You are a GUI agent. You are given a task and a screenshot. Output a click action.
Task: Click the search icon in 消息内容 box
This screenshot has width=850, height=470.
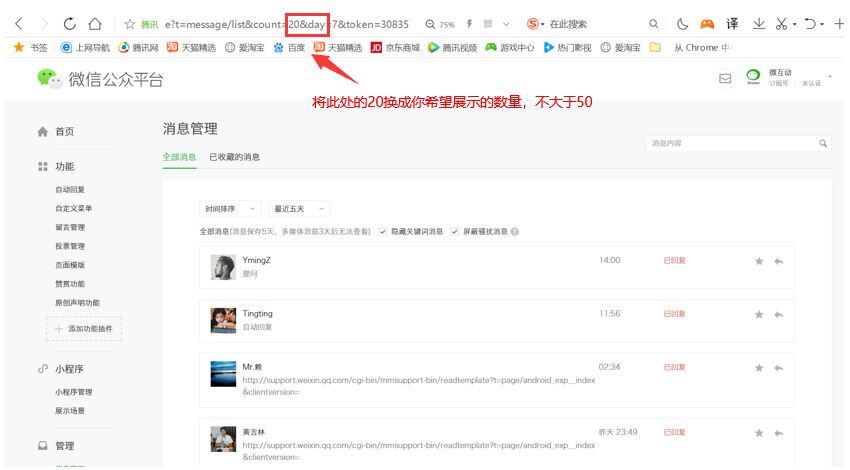click(x=823, y=144)
